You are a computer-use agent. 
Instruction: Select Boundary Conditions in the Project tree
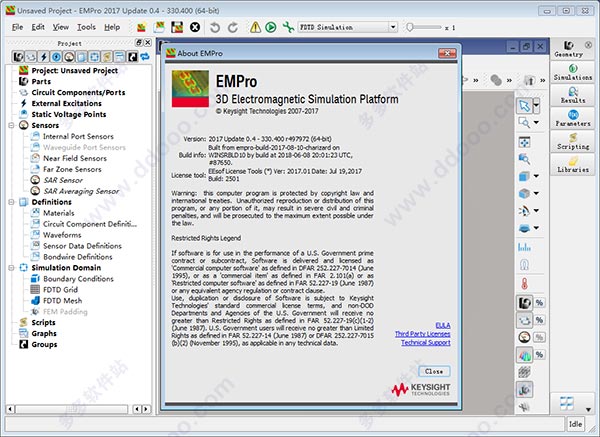[78, 279]
